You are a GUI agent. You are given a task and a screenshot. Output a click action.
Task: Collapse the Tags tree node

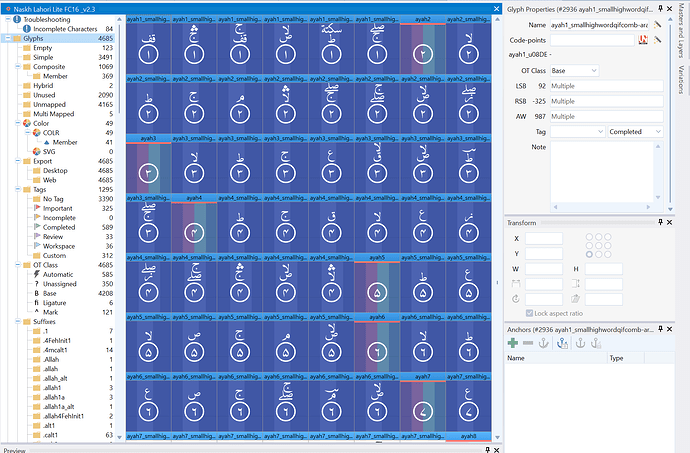(x=18, y=189)
